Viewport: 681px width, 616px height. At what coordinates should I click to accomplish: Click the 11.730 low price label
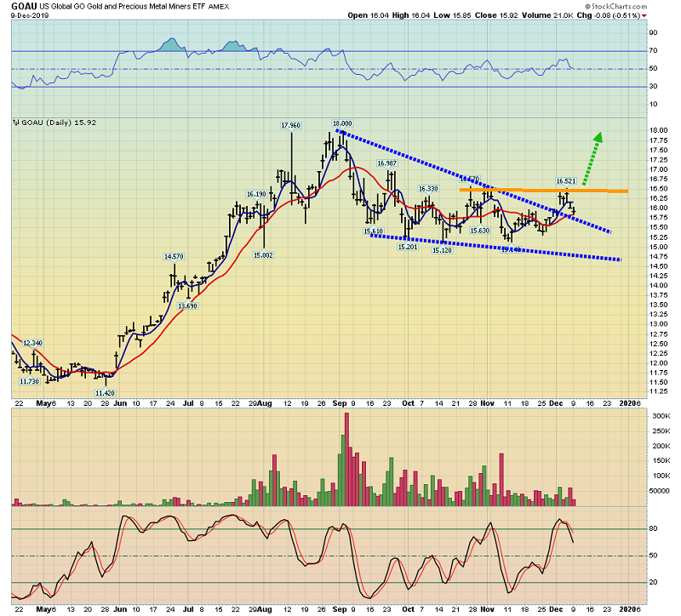pos(29,381)
